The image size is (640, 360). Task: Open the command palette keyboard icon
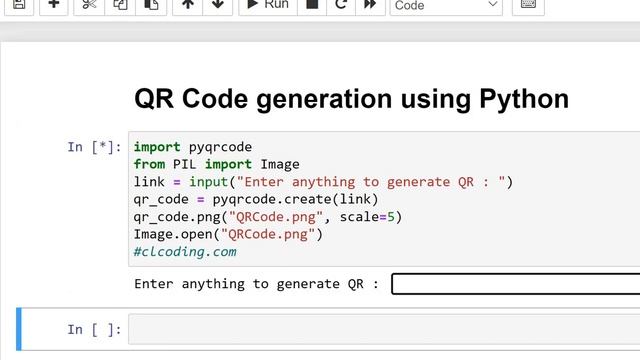[528, 5]
